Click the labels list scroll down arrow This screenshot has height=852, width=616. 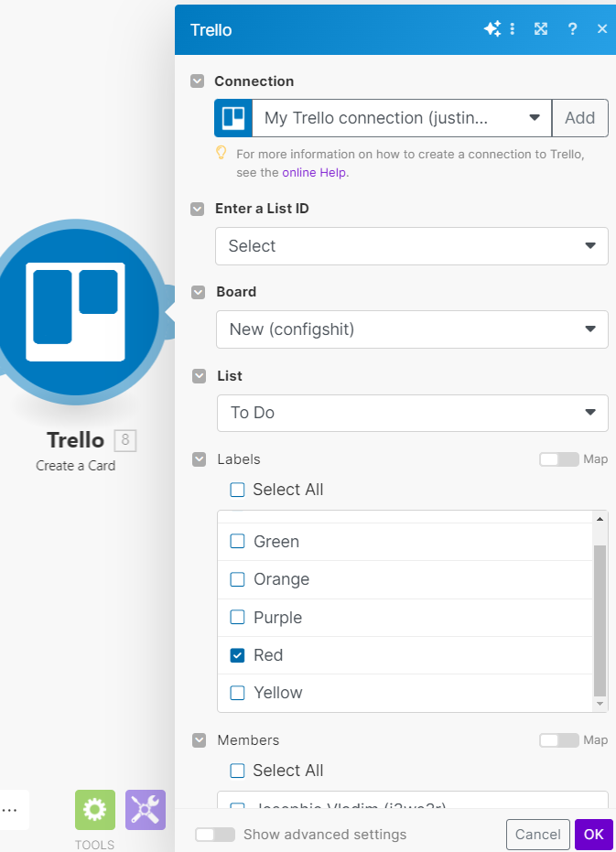(x=600, y=704)
